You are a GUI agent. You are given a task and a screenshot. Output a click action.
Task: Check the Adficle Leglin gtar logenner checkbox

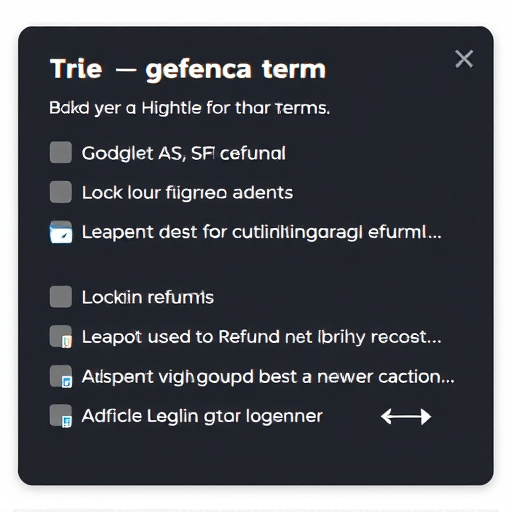(x=61, y=416)
